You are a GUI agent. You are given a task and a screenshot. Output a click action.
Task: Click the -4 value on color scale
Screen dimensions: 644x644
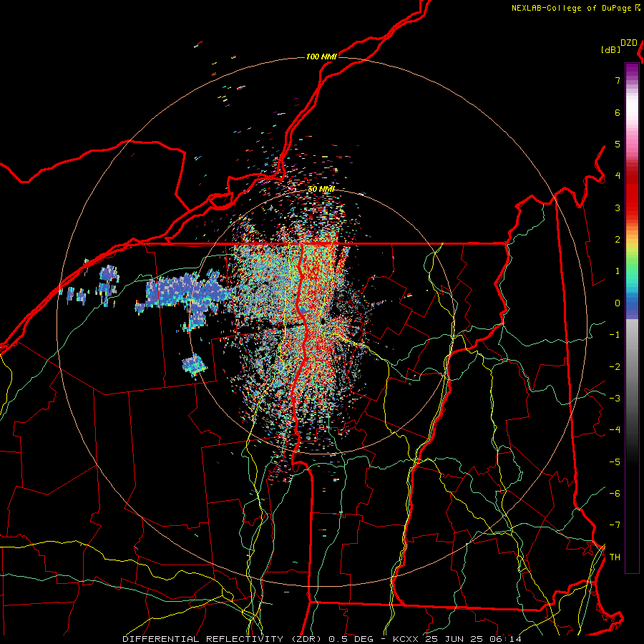click(615, 430)
